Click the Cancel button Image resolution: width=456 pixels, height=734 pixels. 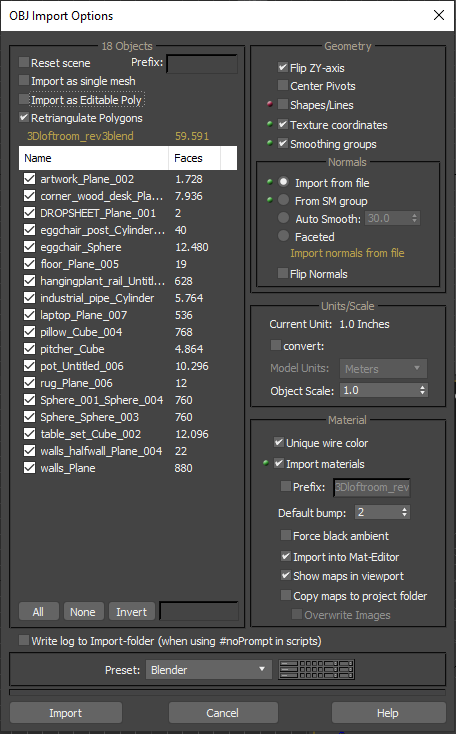[x=223, y=712]
